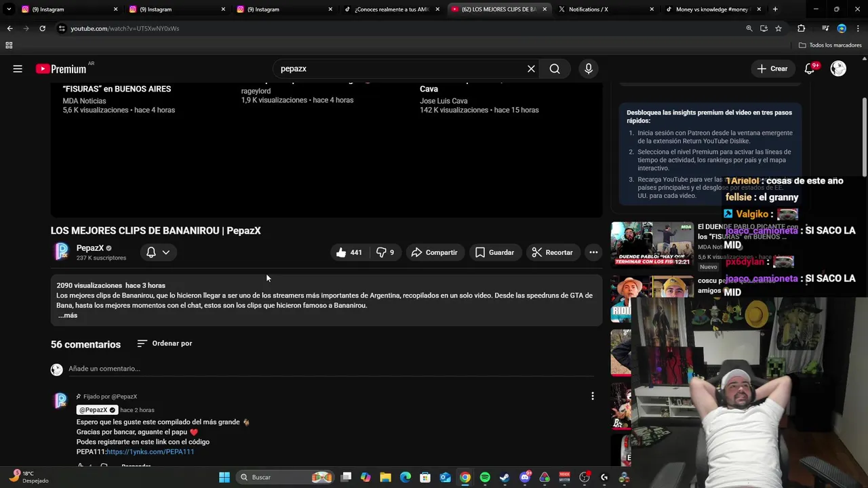Open media controls icon in Chrome toolbar
868x488 pixels.
[x=825, y=28]
